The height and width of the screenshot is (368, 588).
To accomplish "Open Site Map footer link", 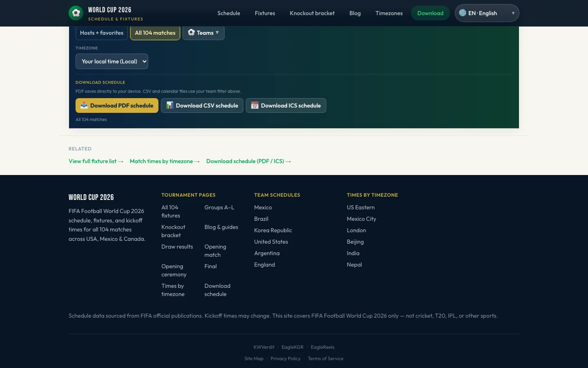I will [x=254, y=359].
